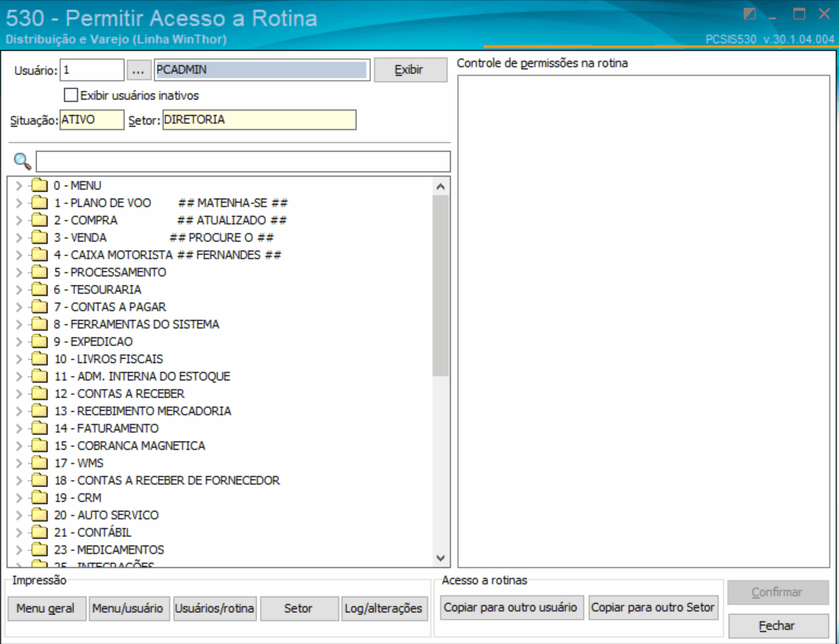Close the window with Fechar

(778, 625)
